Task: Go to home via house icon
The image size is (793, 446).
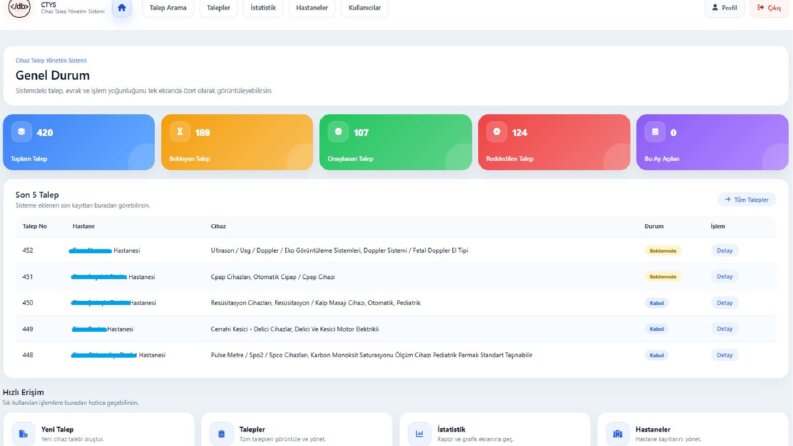Action: (x=121, y=8)
